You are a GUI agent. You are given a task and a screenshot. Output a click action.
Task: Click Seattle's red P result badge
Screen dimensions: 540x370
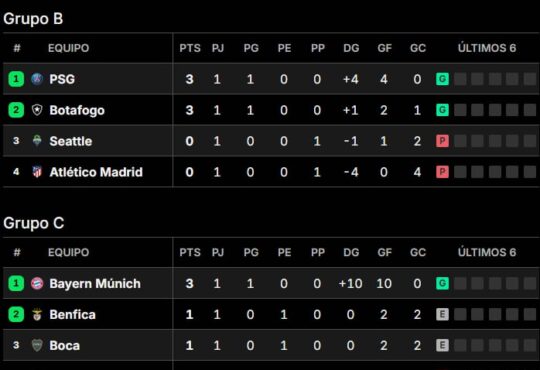coord(442,141)
